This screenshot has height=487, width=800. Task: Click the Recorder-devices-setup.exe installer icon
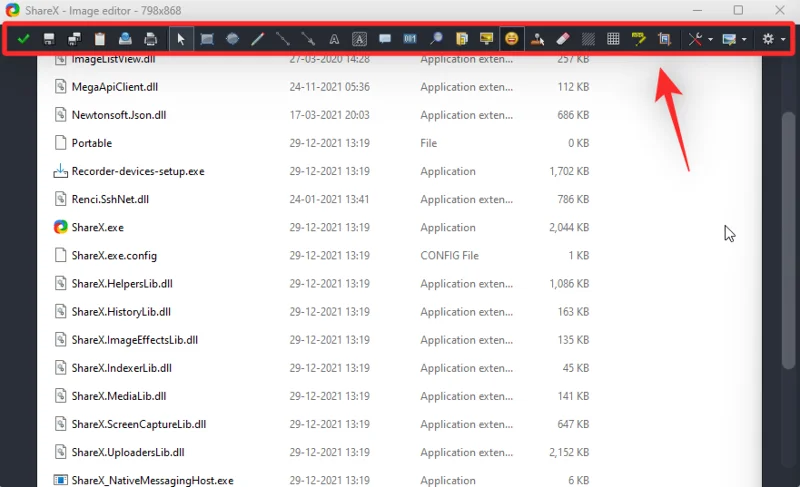60,171
